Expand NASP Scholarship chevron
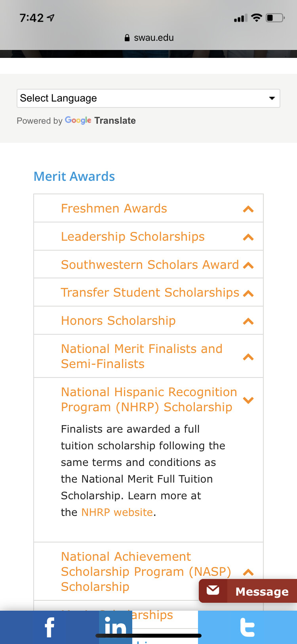 tap(248, 572)
